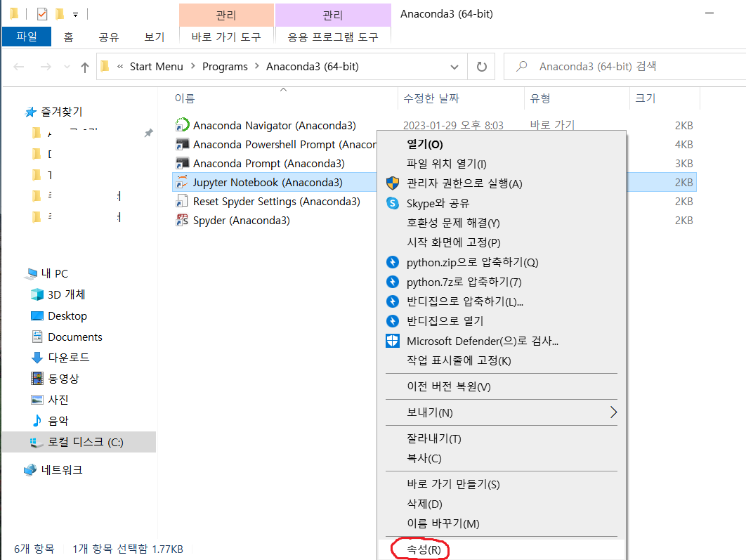The width and height of the screenshot is (746, 560).
Task: Click the Skype icon in context menu
Action: [x=393, y=203]
